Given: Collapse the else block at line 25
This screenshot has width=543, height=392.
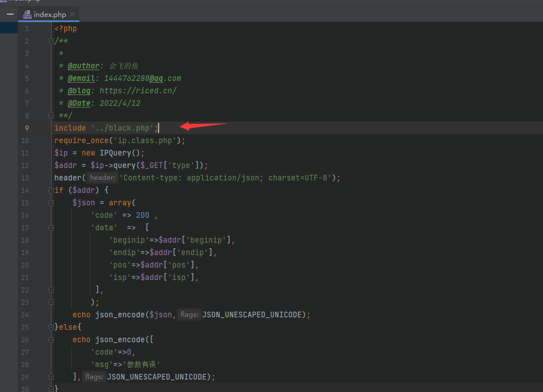Looking at the screenshot, I should tap(51, 327).
